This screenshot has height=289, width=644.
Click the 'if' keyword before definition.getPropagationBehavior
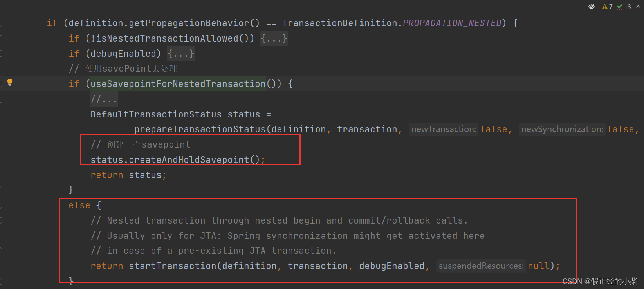click(52, 23)
